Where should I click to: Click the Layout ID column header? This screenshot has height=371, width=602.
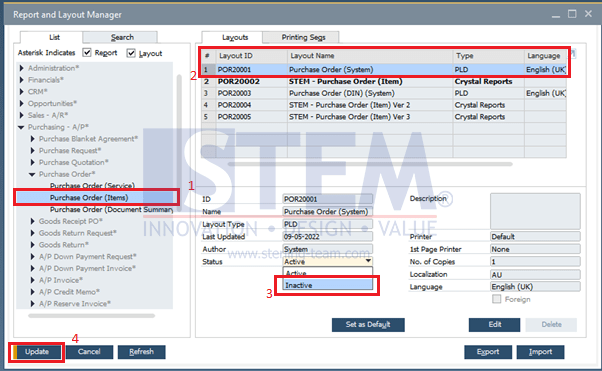click(251, 56)
